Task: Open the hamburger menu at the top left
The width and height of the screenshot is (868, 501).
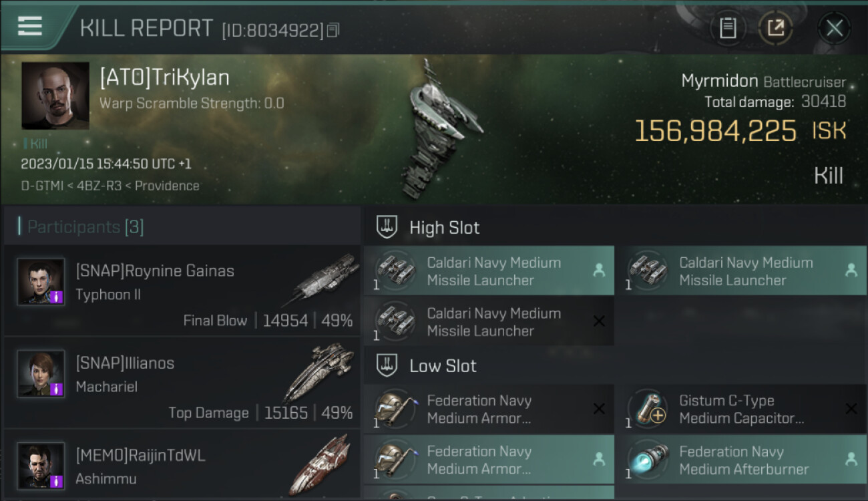Action: coord(30,26)
